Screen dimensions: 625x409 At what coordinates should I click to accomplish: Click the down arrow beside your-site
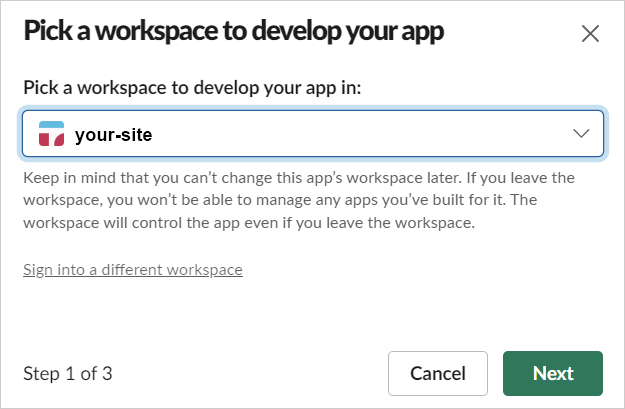[580, 134]
